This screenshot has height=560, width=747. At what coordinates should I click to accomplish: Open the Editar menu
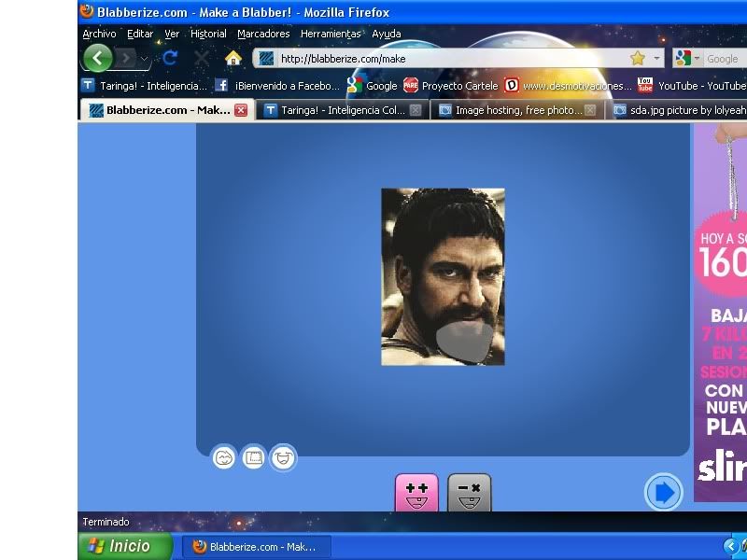(x=140, y=34)
